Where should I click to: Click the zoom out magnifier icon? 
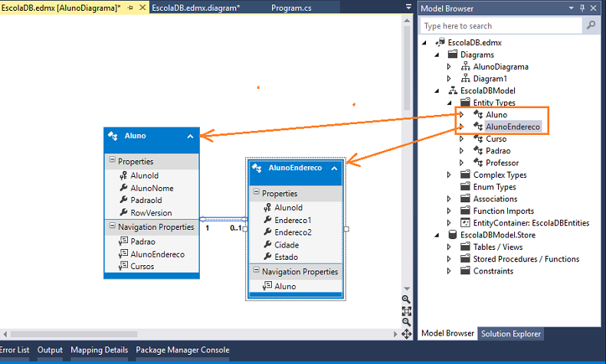click(x=406, y=323)
